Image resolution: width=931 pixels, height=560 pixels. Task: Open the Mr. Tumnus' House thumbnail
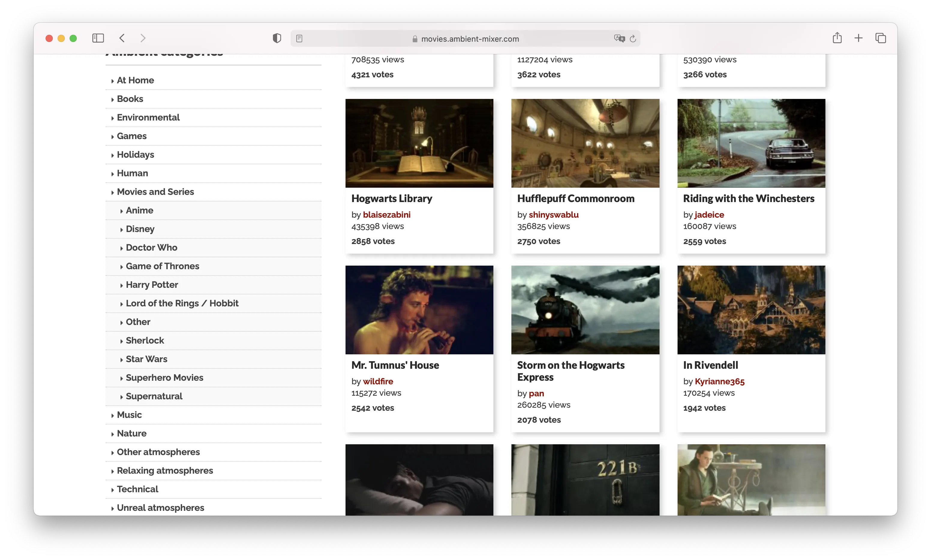click(x=419, y=310)
